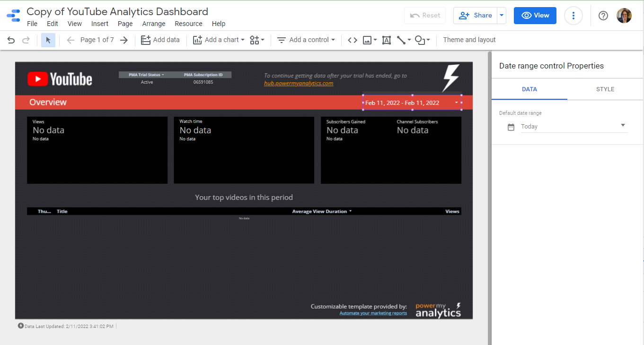Open the URL embed code icon
644x345 pixels.
(353, 40)
